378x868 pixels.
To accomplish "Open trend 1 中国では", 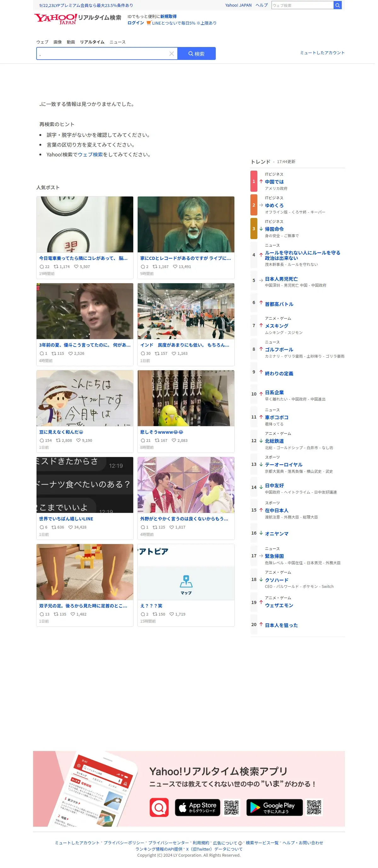I will [x=274, y=182].
